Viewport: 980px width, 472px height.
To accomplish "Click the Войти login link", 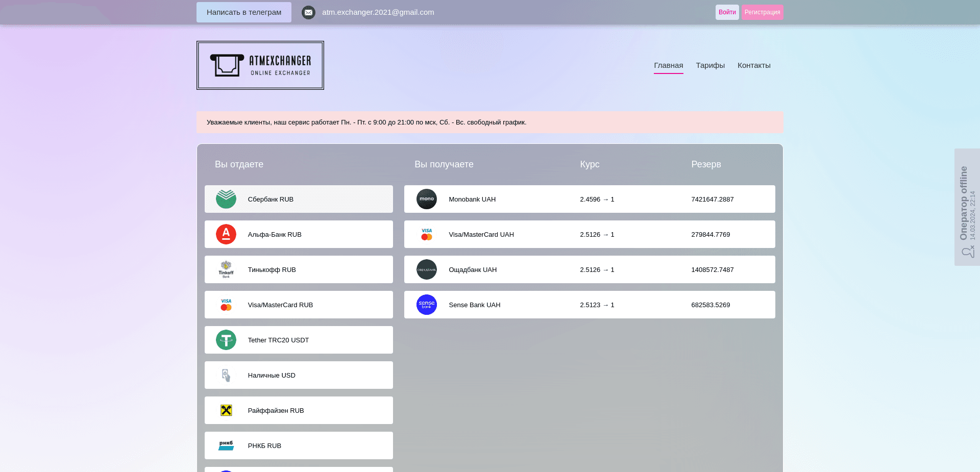I will point(727,12).
